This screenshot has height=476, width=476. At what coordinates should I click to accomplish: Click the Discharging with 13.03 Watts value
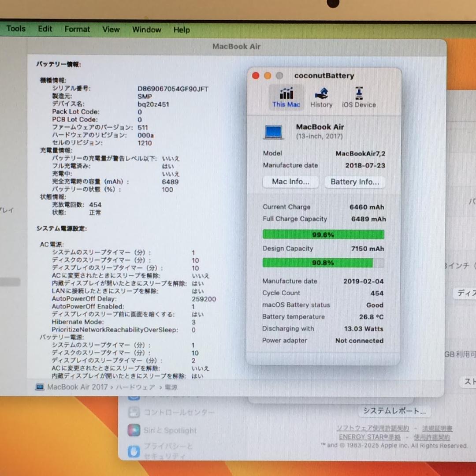[x=364, y=329]
